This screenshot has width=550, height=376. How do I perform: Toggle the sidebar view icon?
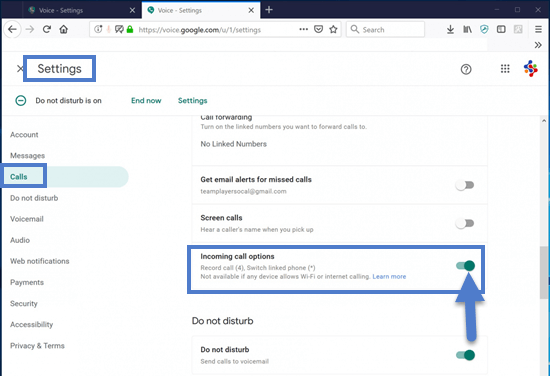pyautogui.click(x=501, y=29)
